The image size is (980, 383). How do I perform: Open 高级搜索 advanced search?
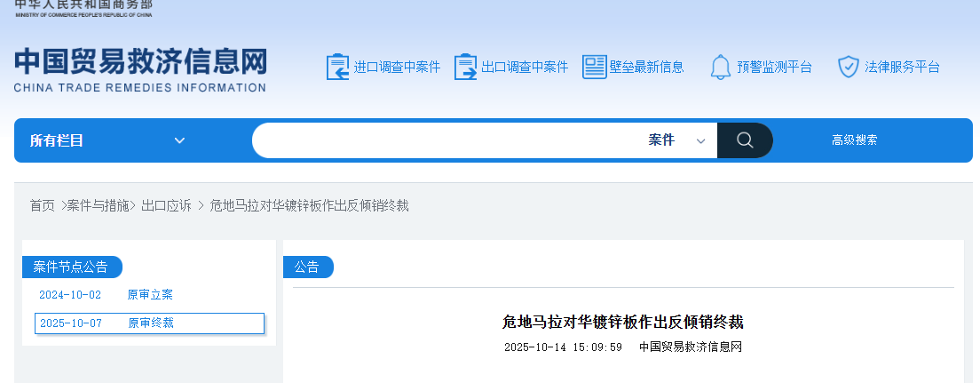(854, 140)
